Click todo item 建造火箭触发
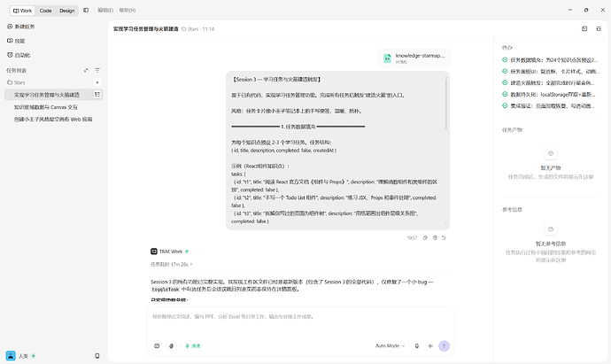The width and height of the screenshot is (611, 364). tap(550, 82)
